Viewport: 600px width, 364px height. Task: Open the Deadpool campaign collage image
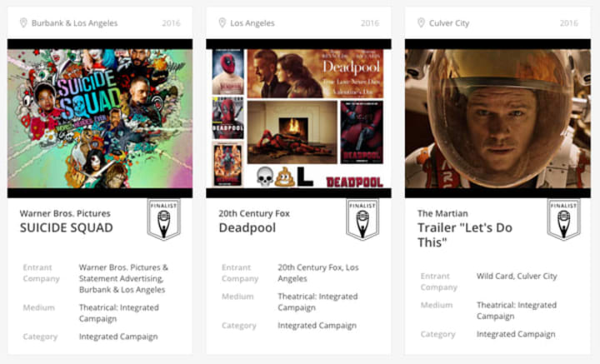pyautogui.click(x=298, y=118)
